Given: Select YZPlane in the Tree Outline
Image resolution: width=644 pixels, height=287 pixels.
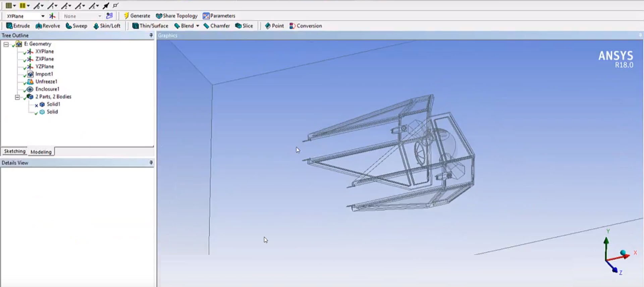Looking at the screenshot, I should pyautogui.click(x=45, y=66).
